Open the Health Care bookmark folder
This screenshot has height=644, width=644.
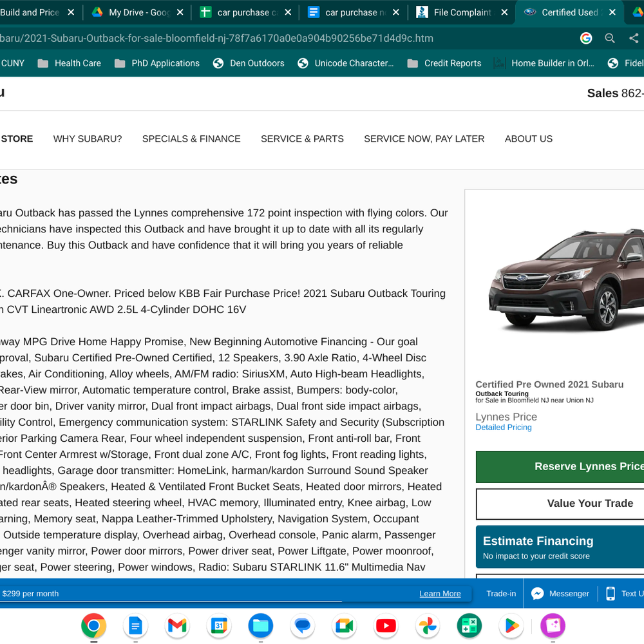pyautogui.click(x=69, y=63)
